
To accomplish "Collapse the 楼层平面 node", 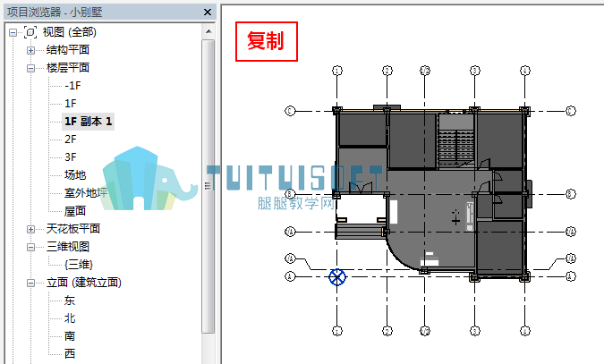I will click(x=30, y=69).
